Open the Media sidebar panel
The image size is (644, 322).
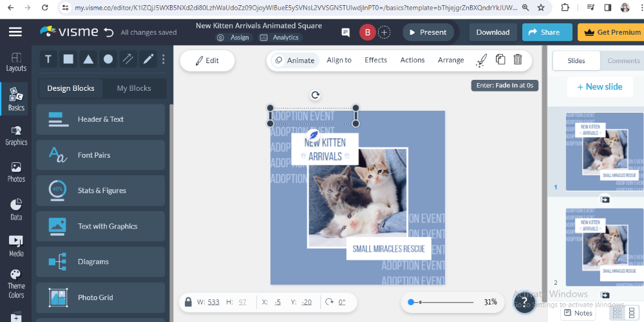16,247
